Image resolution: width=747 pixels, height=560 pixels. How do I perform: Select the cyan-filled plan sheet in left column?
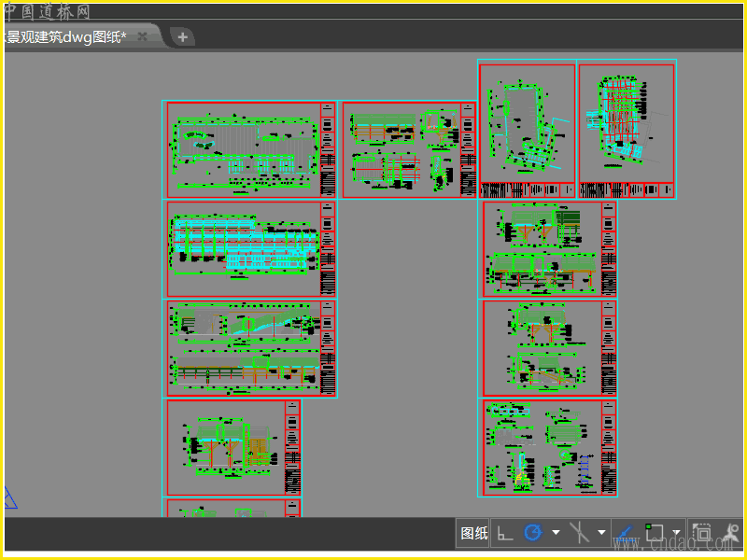click(243, 249)
